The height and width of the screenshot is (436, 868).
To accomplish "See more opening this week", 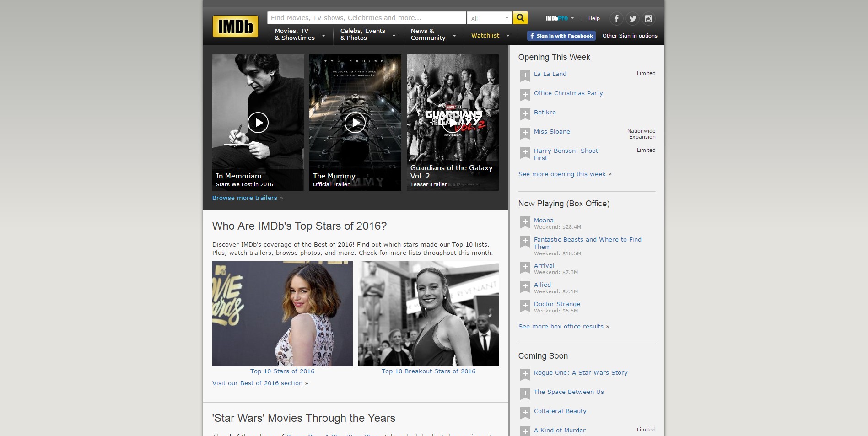I will click(562, 174).
